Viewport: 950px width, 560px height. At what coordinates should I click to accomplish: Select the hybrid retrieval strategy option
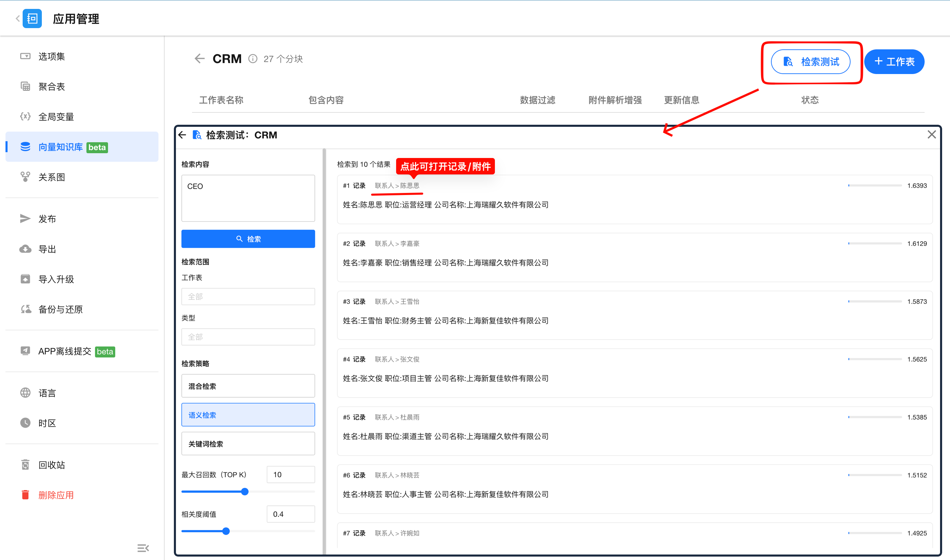pos(248,386)
